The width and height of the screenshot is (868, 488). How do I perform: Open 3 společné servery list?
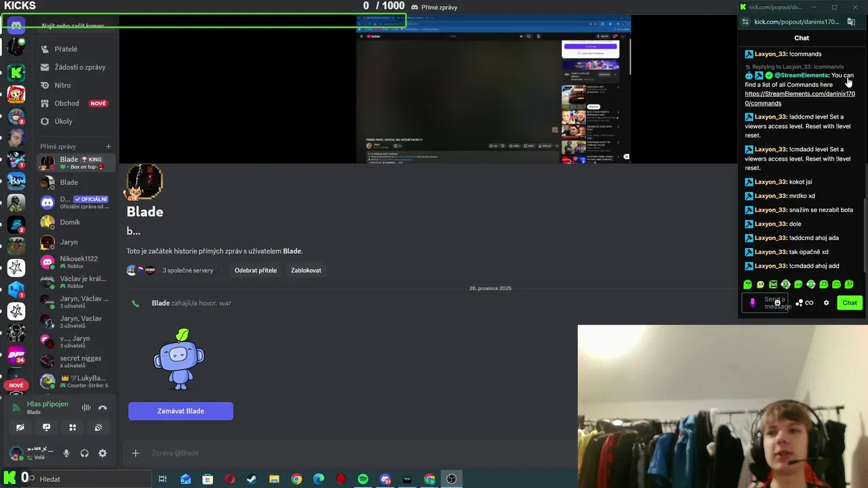coord(170,270)
